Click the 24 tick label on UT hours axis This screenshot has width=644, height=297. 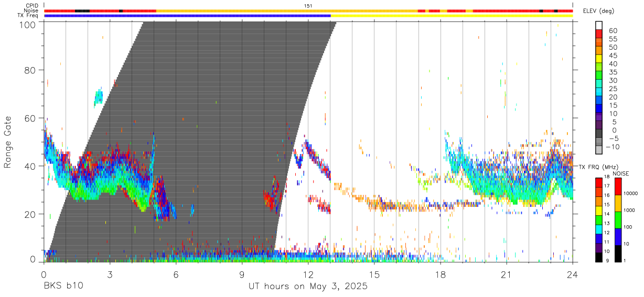pyautogui.click(x=573, y=274)
